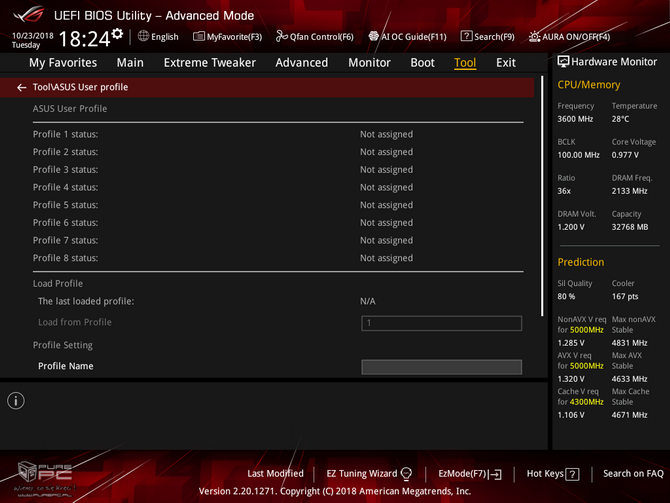The width and height of the screenshot is (670, 503).
Task: Select the Profile 2 status row
Action: point(278,152)
